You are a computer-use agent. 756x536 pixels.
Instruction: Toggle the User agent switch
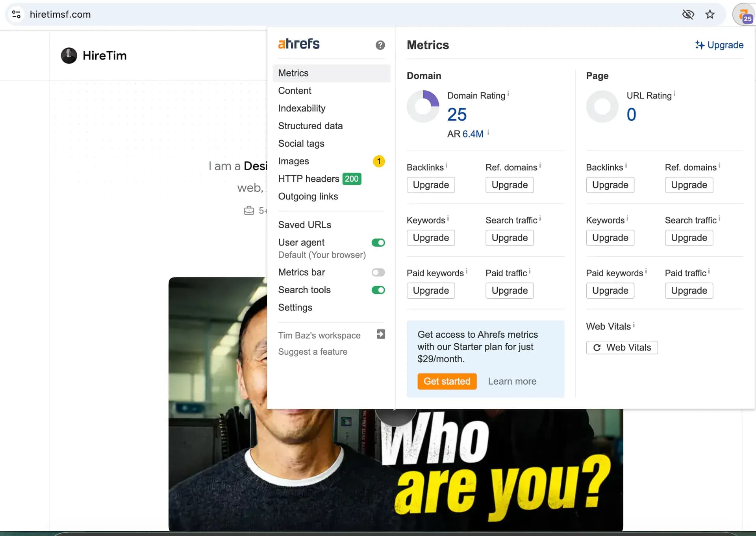click(x=378, y=243)
